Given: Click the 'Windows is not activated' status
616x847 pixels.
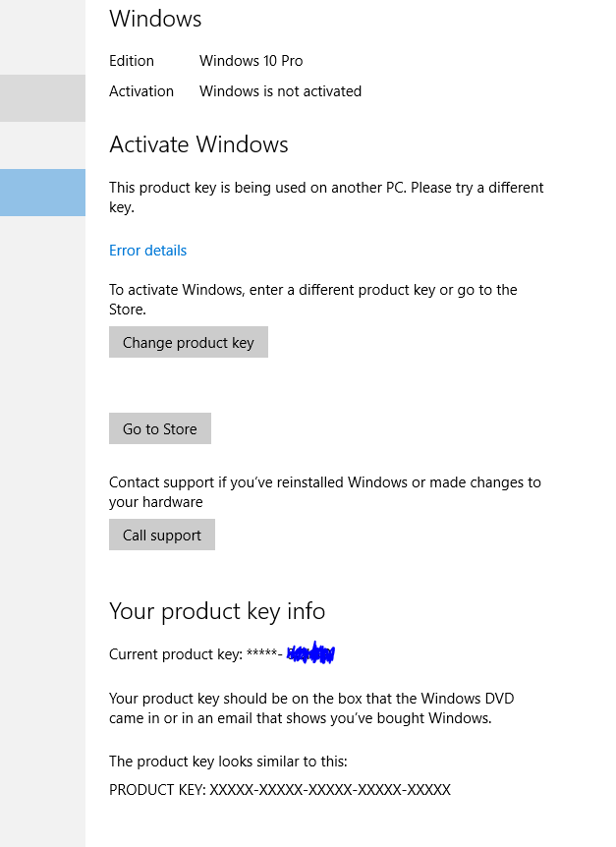Looking at the screenshot, I should (x=280, y=90).
